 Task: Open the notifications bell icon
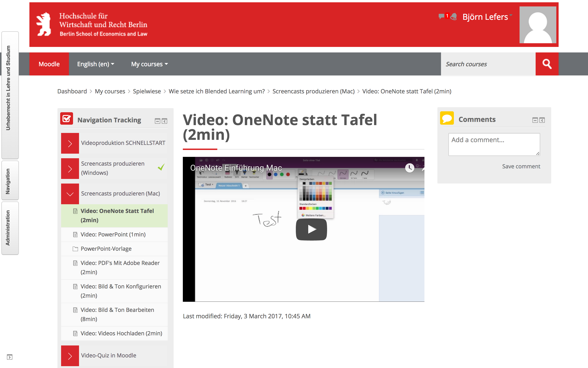[x=453, y=17]
